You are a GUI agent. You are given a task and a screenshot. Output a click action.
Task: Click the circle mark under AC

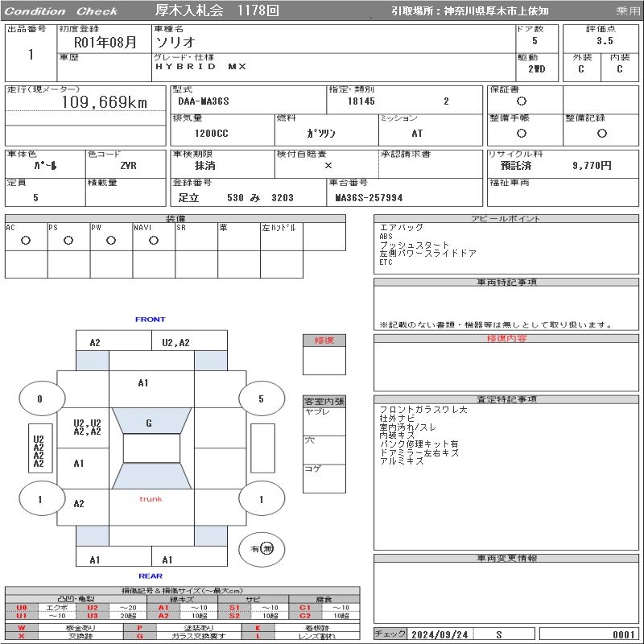click(26, 241)
